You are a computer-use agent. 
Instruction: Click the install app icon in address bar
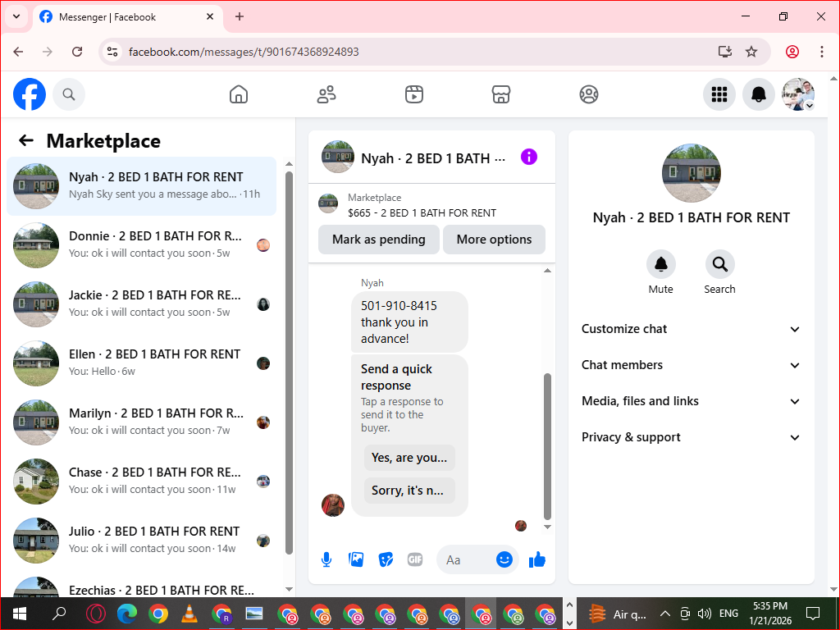tap(725, 52)
